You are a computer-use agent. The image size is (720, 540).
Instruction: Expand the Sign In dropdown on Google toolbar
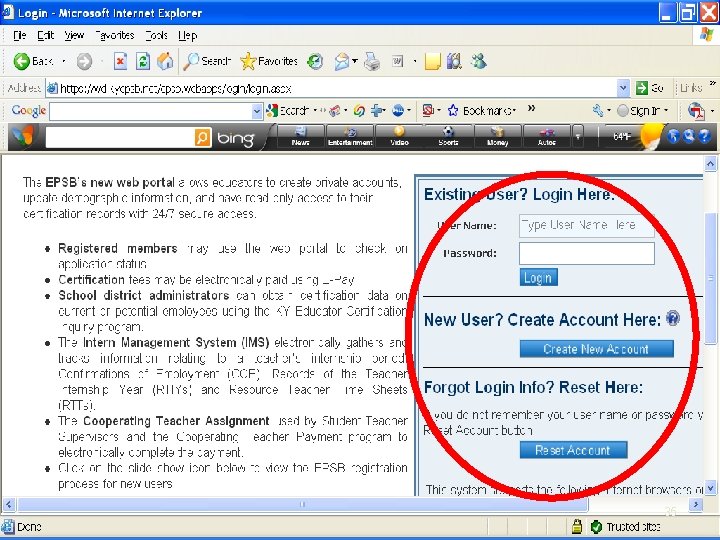666,111
